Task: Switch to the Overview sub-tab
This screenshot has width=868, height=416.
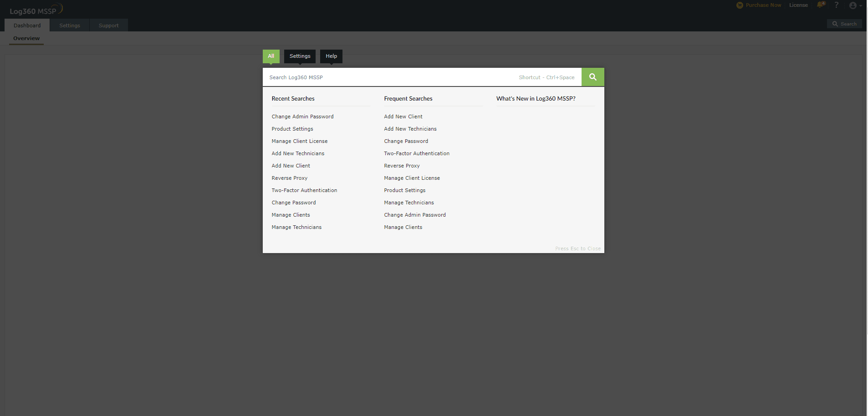Action: pos(26,38)
